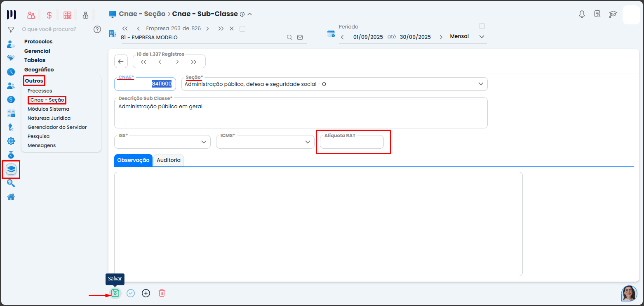Screen dimensions: 644x306
Task: Collapse the breadcrumb header chevron
Action: [x=249, y=14]
